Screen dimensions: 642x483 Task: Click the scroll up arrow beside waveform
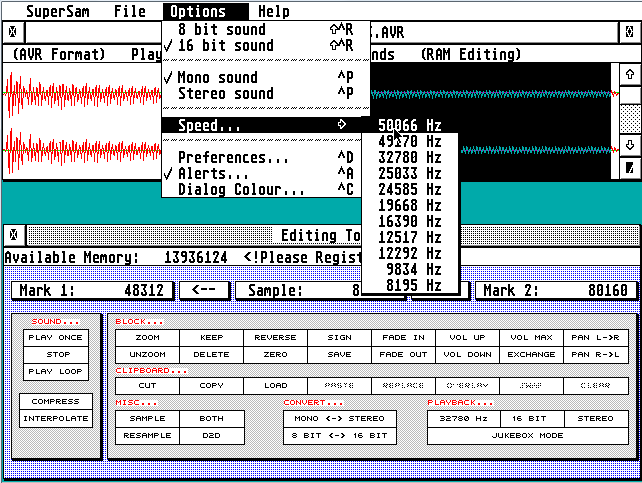coord(629,74)
